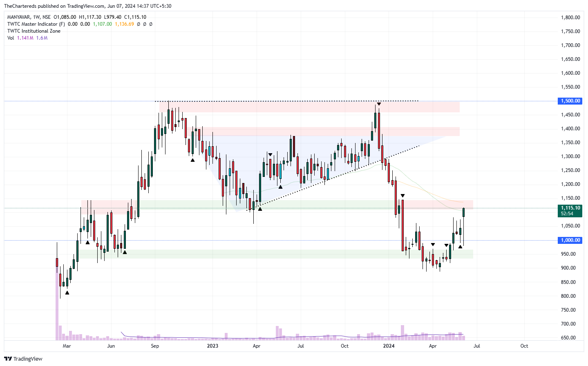Click the 1,650.00 price axis label
Image resolution: width=588 pixels, height=366 pixels.
pyautogui.click(x=570, y=59)
